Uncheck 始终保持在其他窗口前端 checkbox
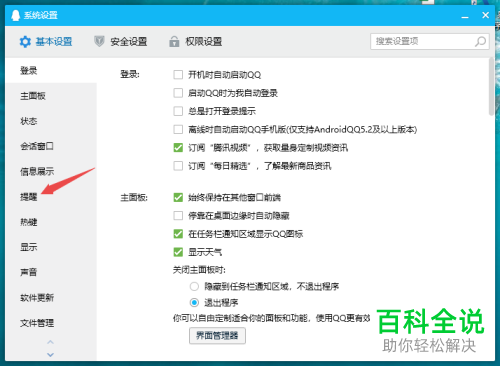The image size is (500, 366). pyautogui.click(x=178, y=197)
